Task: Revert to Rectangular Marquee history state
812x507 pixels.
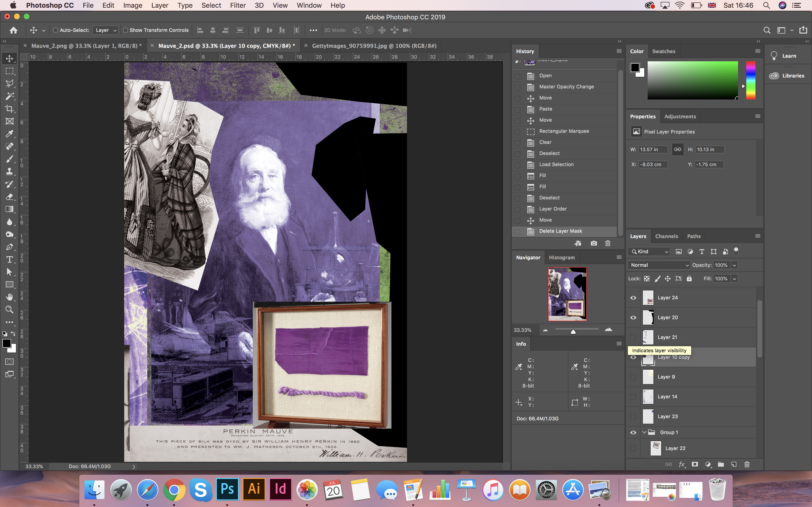Action: (x=564, y=131)
